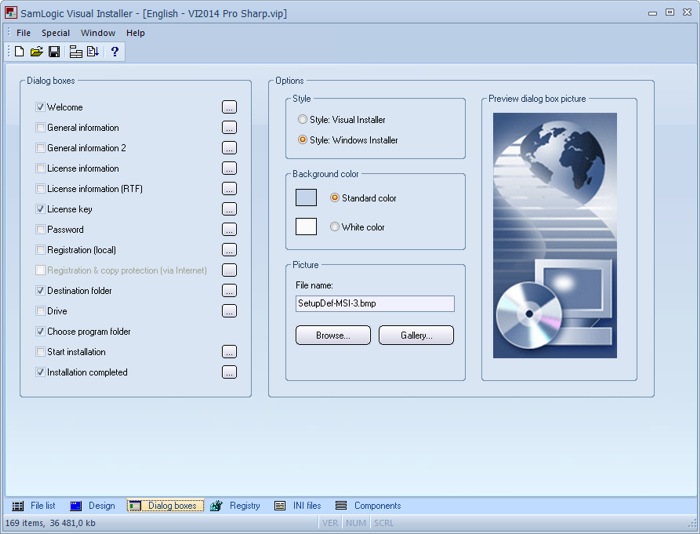Click the New project toolbar icon
Image resolution: width=700 pixels, height=534 pixels.
click(19, 52)
